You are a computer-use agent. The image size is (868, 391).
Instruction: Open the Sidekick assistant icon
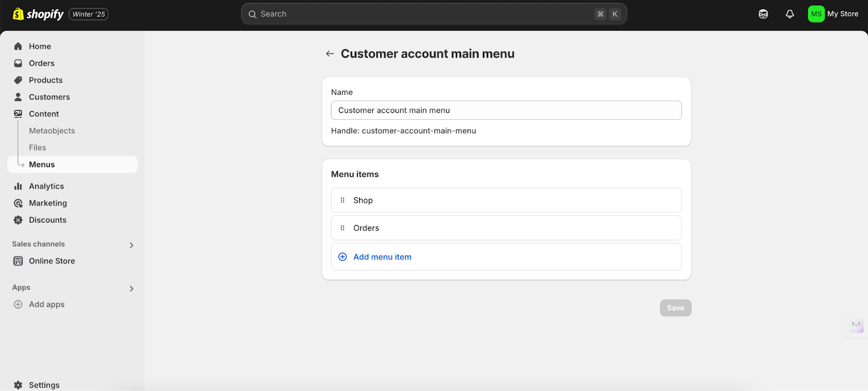coord(763,14)
